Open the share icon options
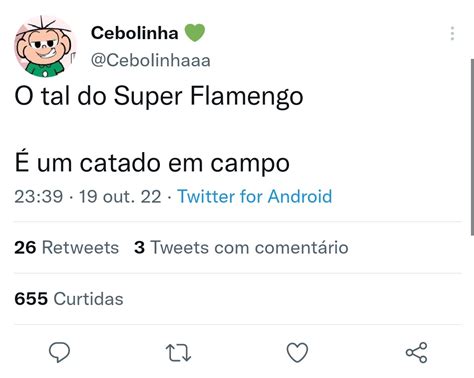Image resolution: width=474 pixels, height=378 pixels. point(416,352)
